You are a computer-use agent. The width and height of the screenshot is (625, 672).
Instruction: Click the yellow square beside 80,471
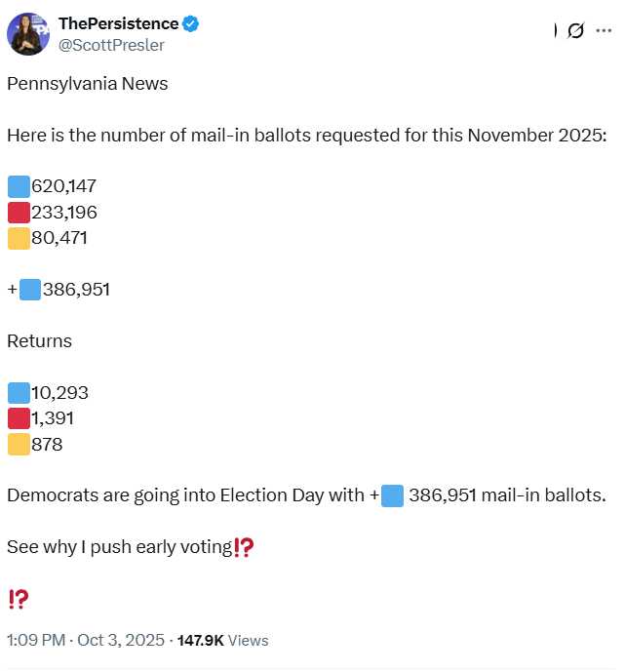coord(19,237)
